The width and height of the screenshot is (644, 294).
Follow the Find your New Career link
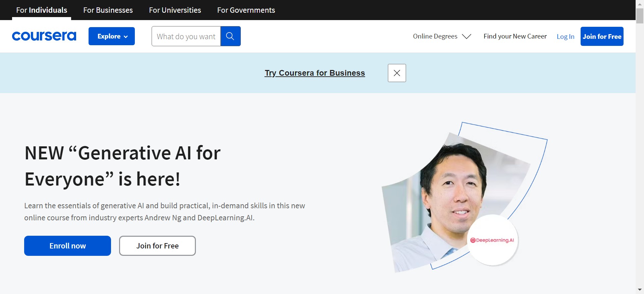pyautogui.click(x=515, y=36)
